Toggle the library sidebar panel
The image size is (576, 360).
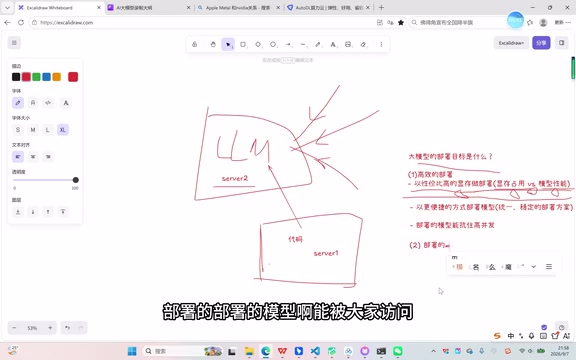(562, 43)
